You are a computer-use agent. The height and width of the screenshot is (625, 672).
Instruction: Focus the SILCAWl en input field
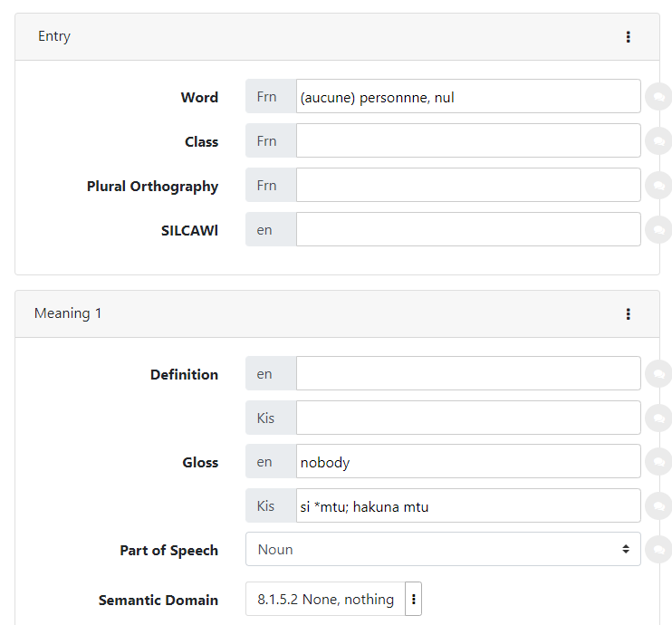click(x=467, y=229)
